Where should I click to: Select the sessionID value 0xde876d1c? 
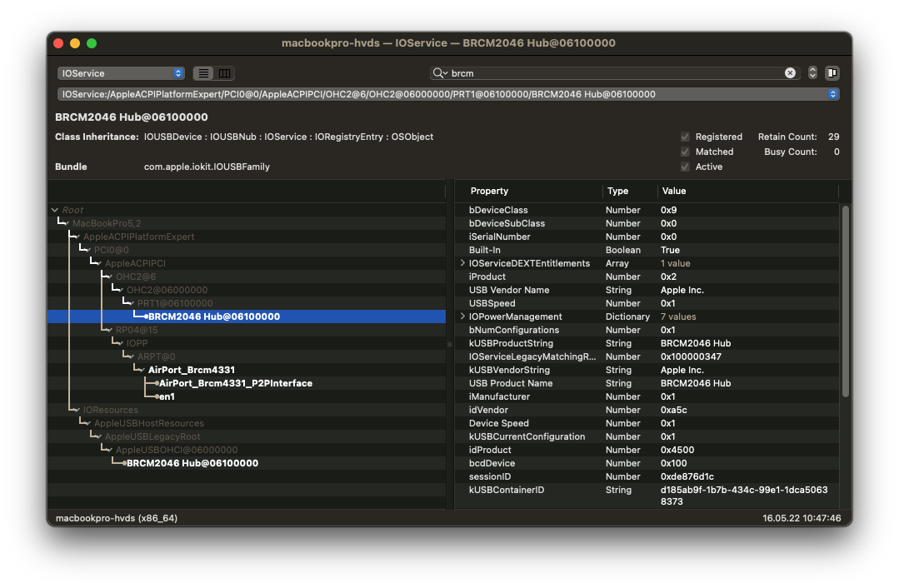coord(687,477)
